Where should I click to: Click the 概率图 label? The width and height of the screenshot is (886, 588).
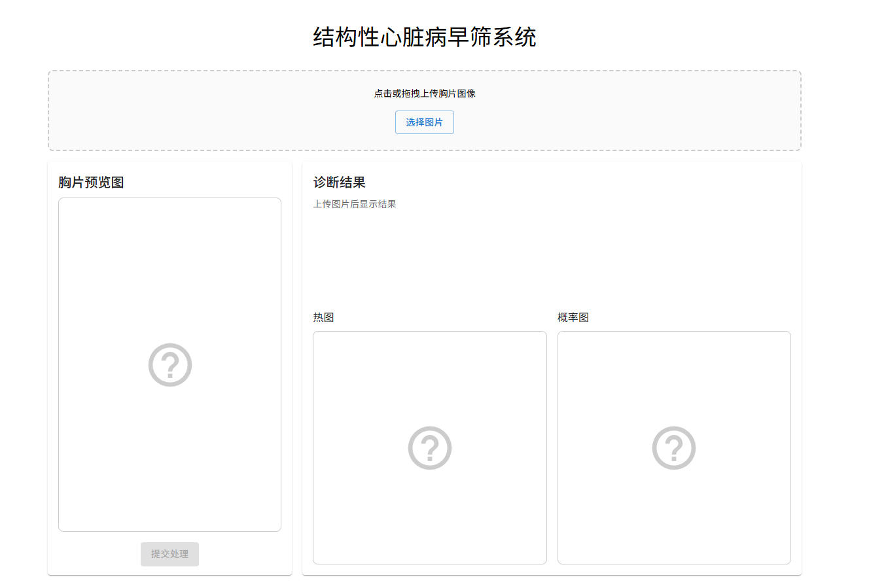[572, 317]
